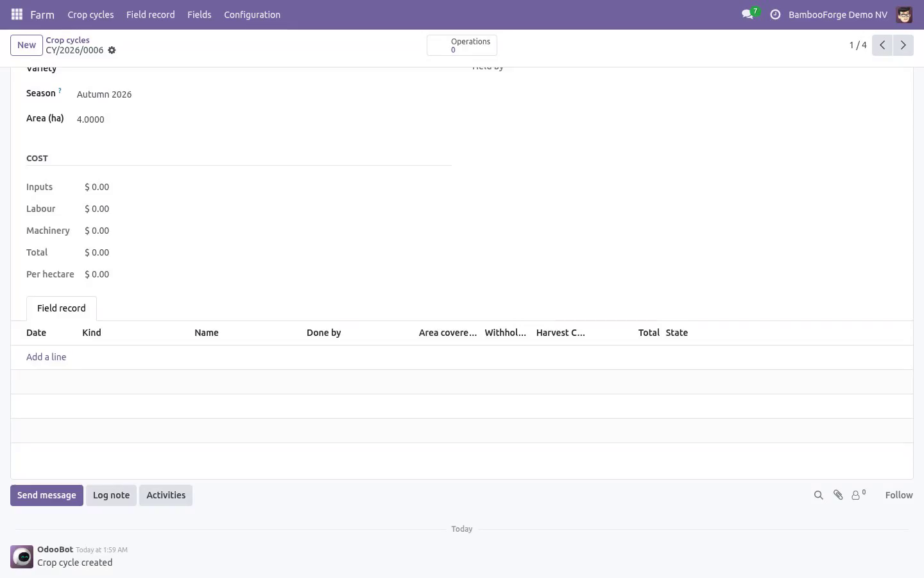Click the Per hectare cost value

coord(97,274)
